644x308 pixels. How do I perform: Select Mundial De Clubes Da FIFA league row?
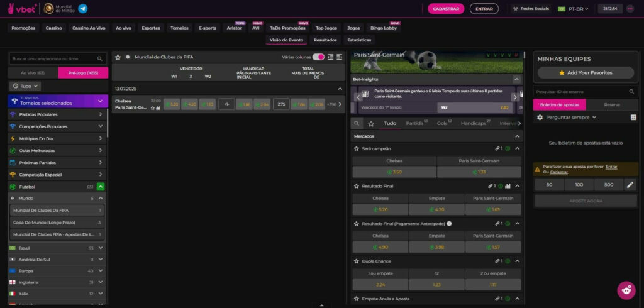click(x=57, y=211)
